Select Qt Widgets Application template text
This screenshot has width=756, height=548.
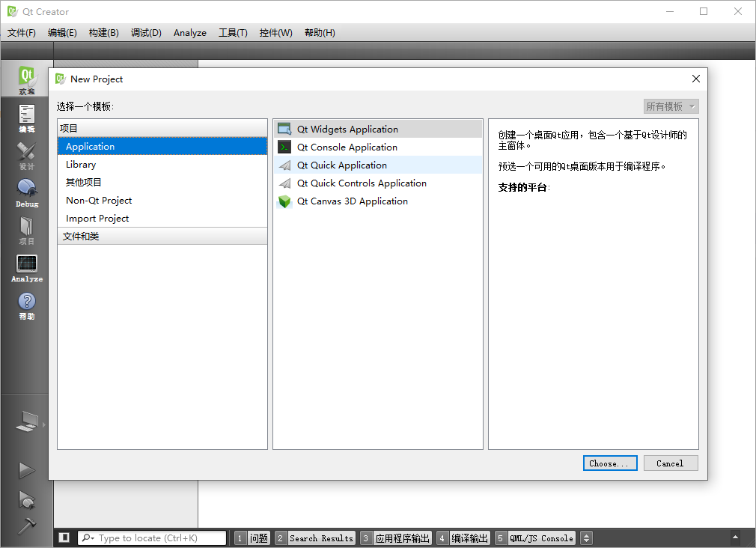[347, 129]
